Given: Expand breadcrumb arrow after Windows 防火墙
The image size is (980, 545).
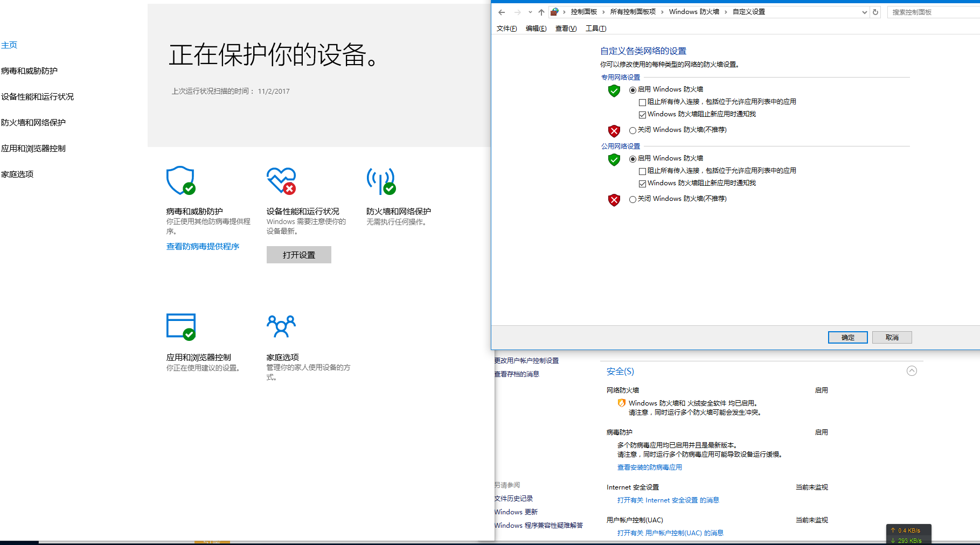Looking at the screenshot, I should point(726,12).
